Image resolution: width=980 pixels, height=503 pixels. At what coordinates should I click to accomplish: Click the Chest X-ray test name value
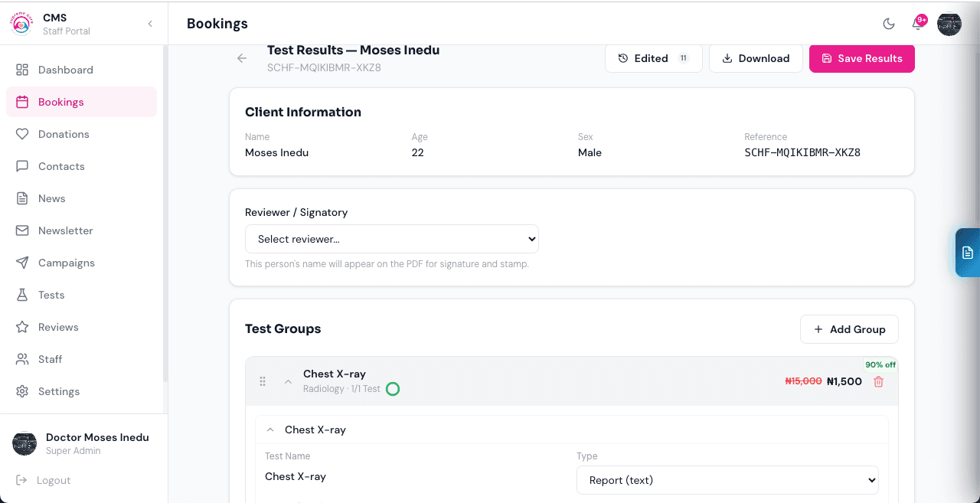coord(296,476)
